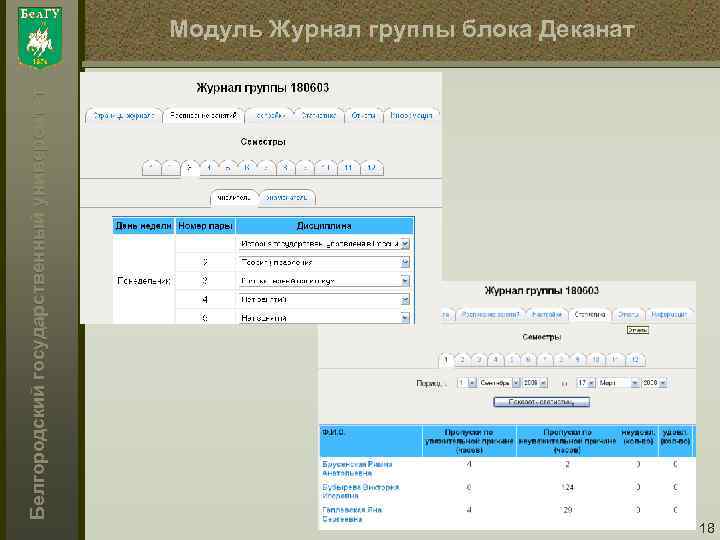Click 'Понедельник' day cell in schedule
720x540 pixels.
tap(143, 281)
